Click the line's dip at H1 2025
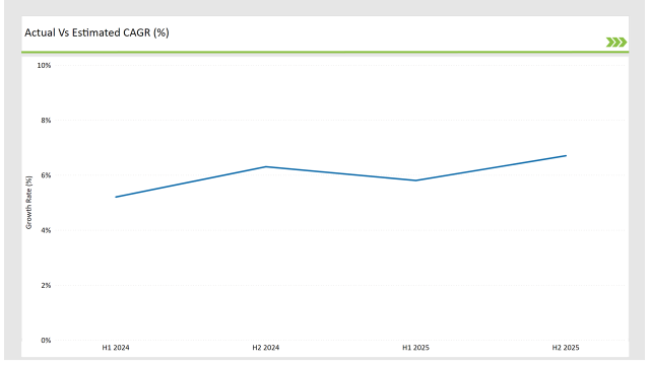The image size is (650, 365). [416, 180]
